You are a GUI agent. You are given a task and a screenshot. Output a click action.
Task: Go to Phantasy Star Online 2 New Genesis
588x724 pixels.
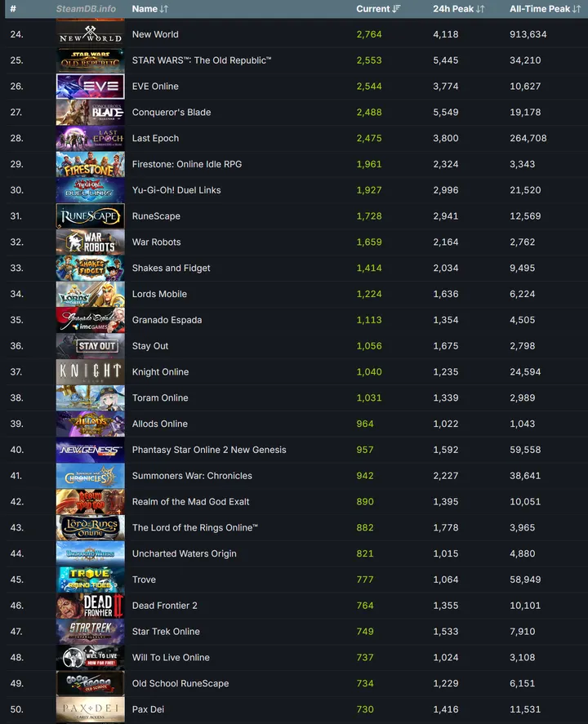[209, 450]
